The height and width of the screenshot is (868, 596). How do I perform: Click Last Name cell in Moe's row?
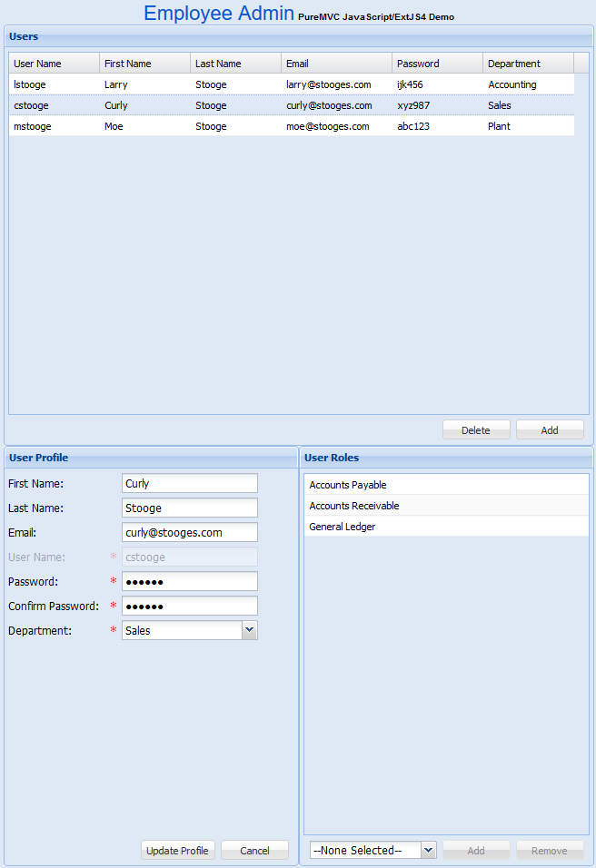pos(235,126)
